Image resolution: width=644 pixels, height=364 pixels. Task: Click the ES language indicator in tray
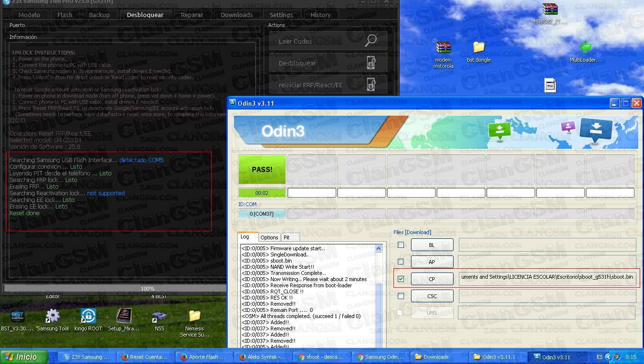click(x=599, y=357)
